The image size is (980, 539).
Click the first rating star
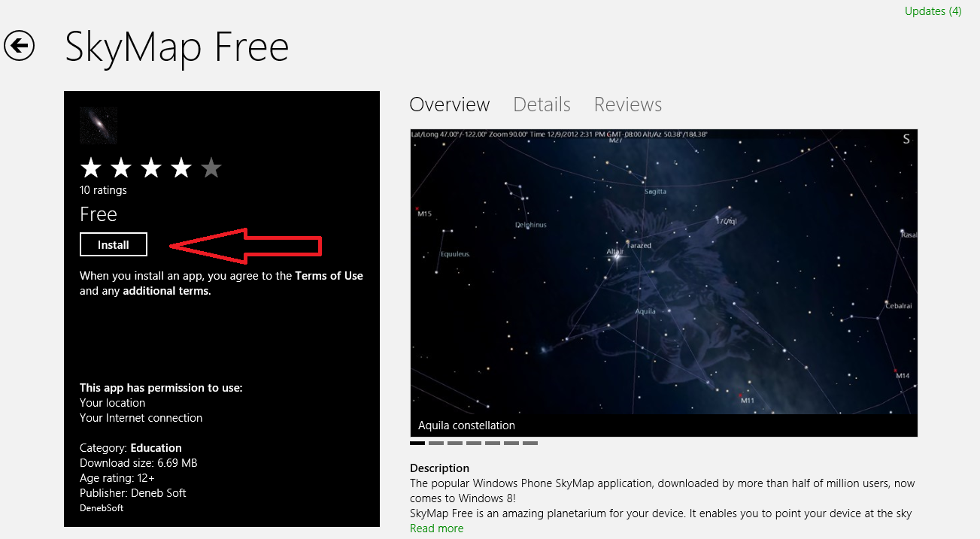91,168
